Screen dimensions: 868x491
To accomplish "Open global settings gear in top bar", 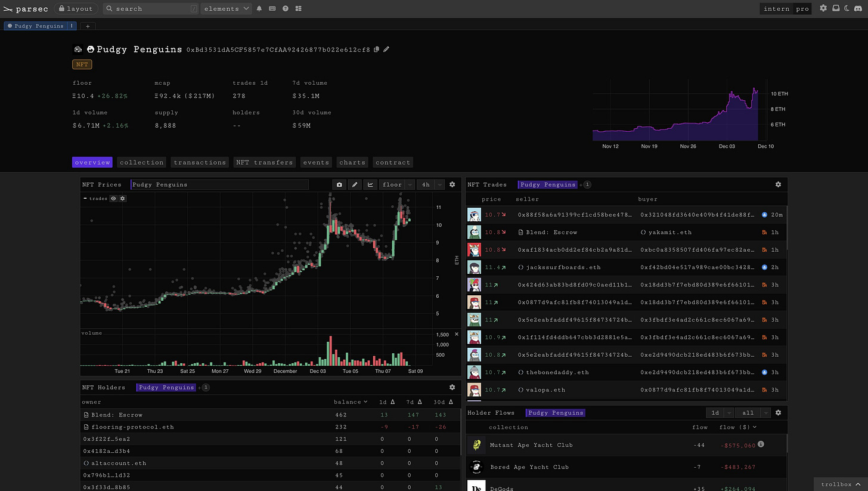I will tap(823, 8).
